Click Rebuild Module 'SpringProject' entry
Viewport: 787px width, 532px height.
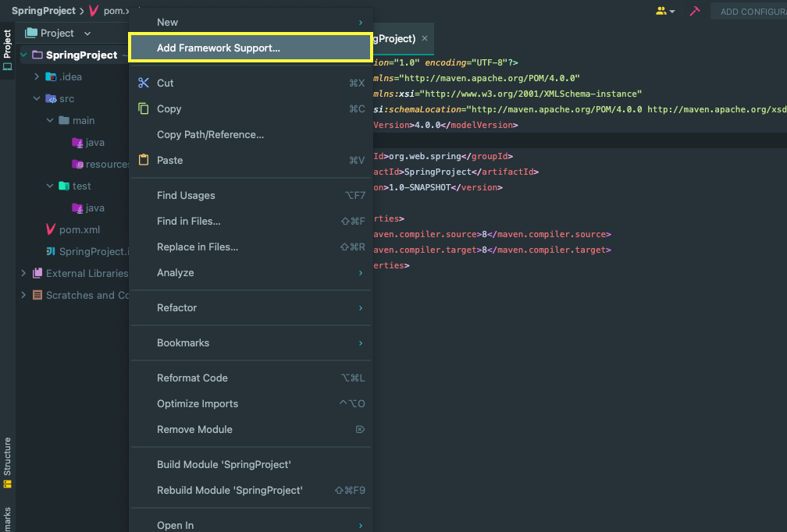click(x=250, y=491)
